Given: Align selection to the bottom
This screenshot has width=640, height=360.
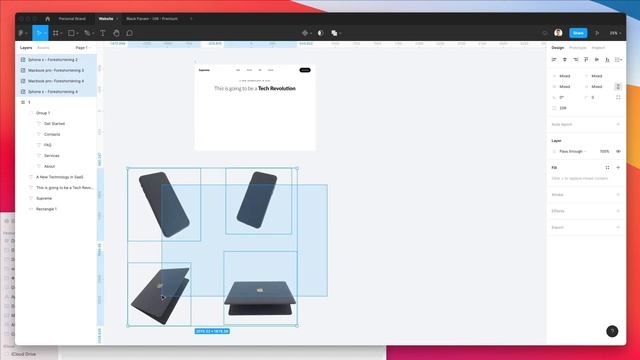Looking at the screenshot, I should click(607, 60).
